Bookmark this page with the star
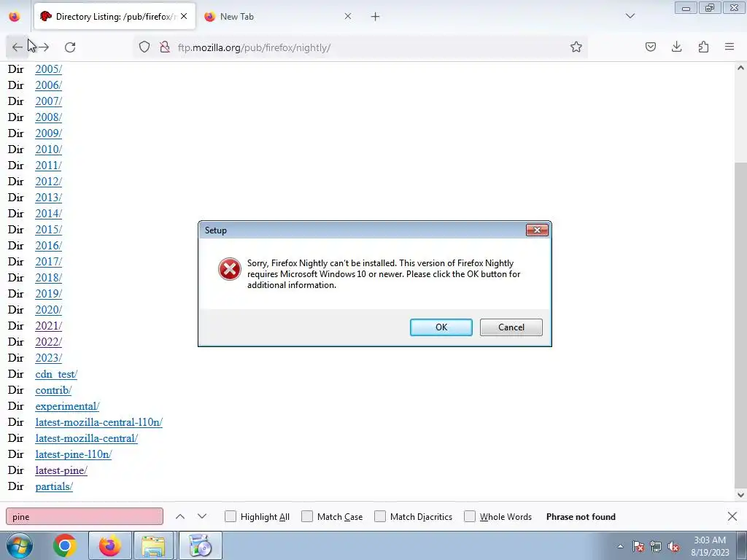The width and height of the screenshot is (747, 560). tap(576, 47)
